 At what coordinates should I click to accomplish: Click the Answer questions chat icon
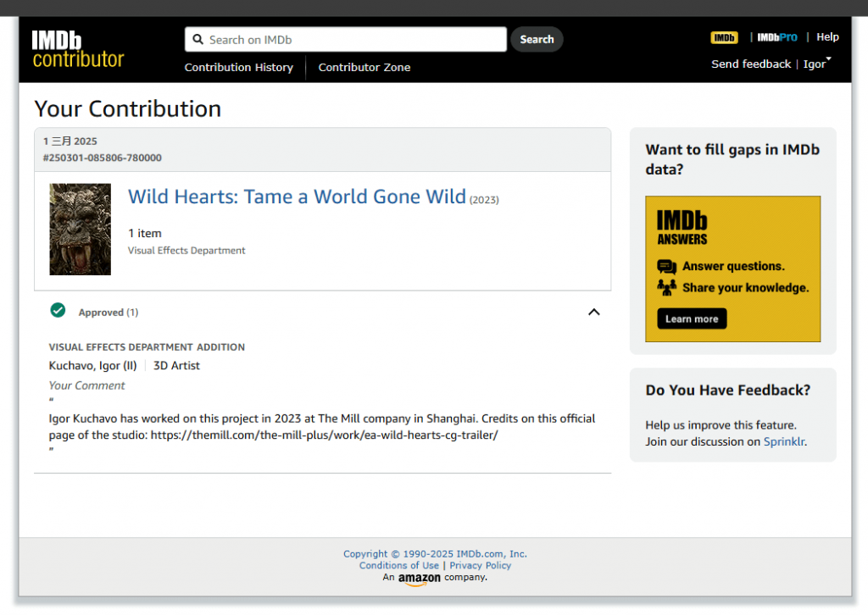click(x=666, y=267)
